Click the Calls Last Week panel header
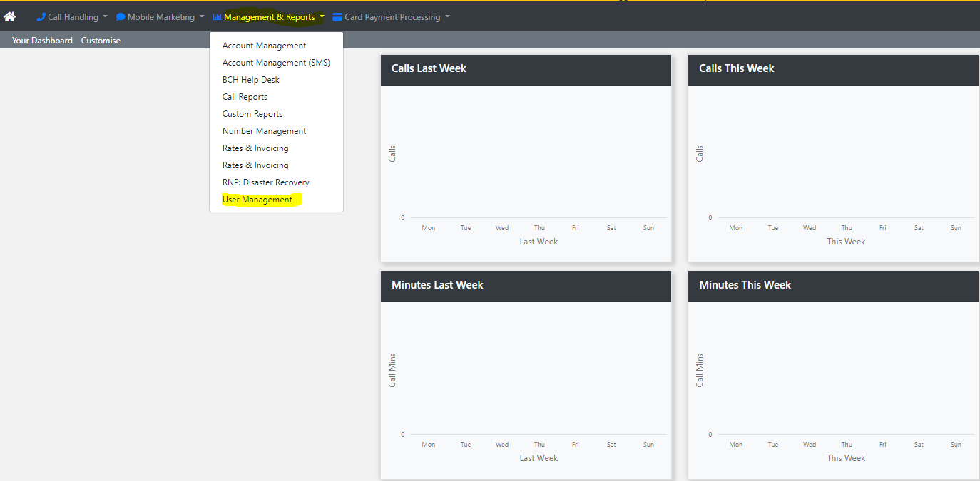Screen dimensions: 980x481 coord(526,70)
